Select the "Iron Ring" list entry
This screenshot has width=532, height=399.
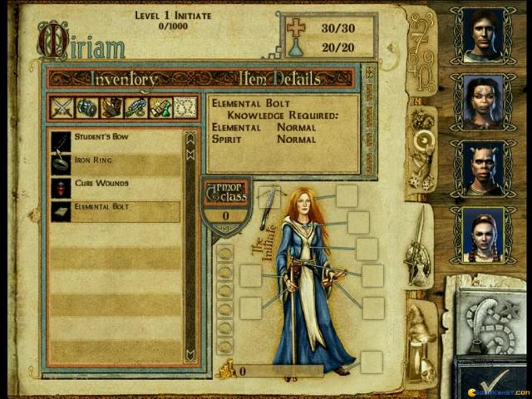[116, 165]
